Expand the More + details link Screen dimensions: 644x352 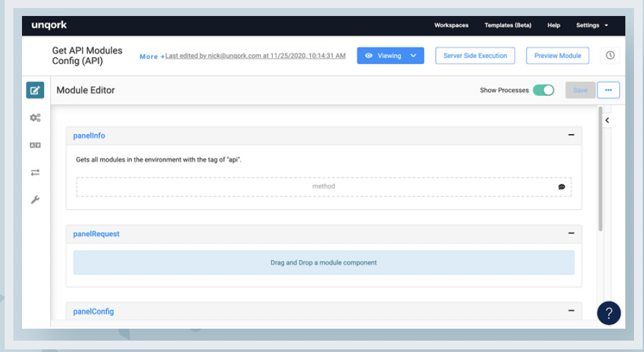[x=152, y=57]
